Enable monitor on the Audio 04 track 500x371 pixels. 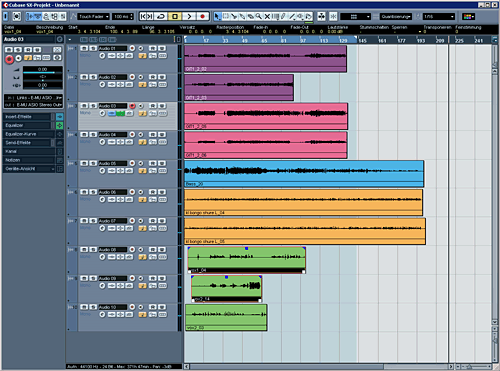click(x=141, y=135)
